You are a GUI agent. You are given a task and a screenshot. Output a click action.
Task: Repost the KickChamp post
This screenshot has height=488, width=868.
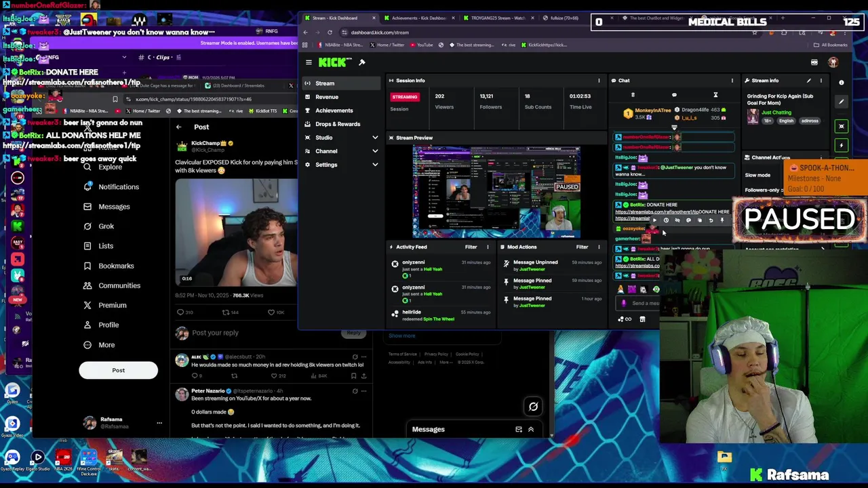226,312
